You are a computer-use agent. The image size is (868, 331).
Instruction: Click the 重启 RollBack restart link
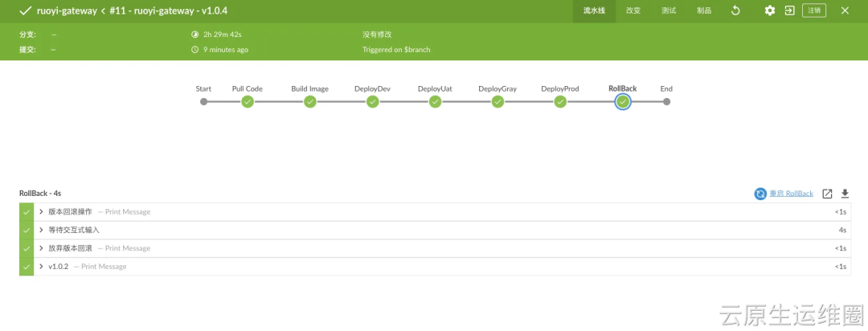pos(791,194)
